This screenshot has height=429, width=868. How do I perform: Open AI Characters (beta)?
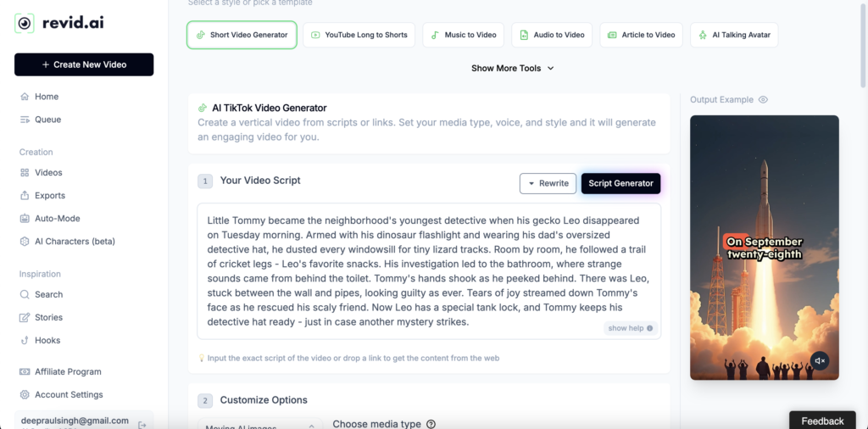point(75,241)
